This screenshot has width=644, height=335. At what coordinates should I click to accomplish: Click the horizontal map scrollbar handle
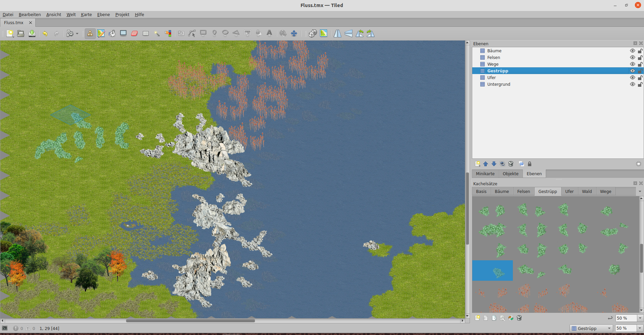(190, 321)
